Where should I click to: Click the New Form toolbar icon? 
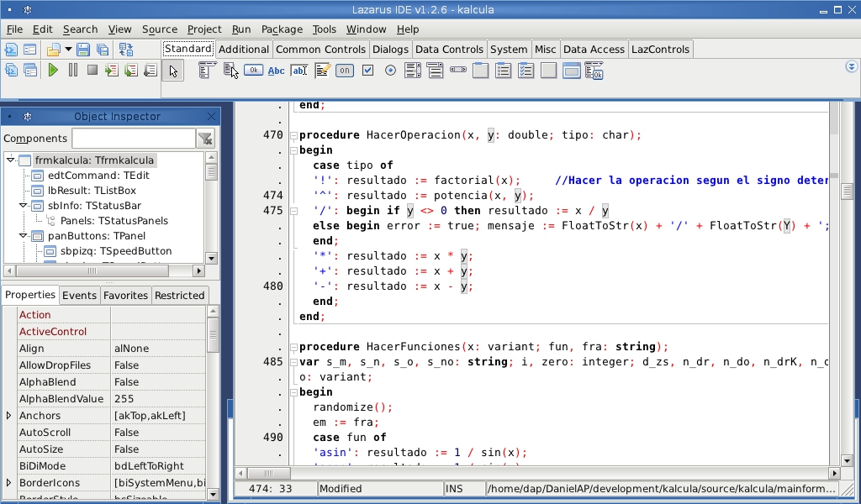click(x=29, y=50)
